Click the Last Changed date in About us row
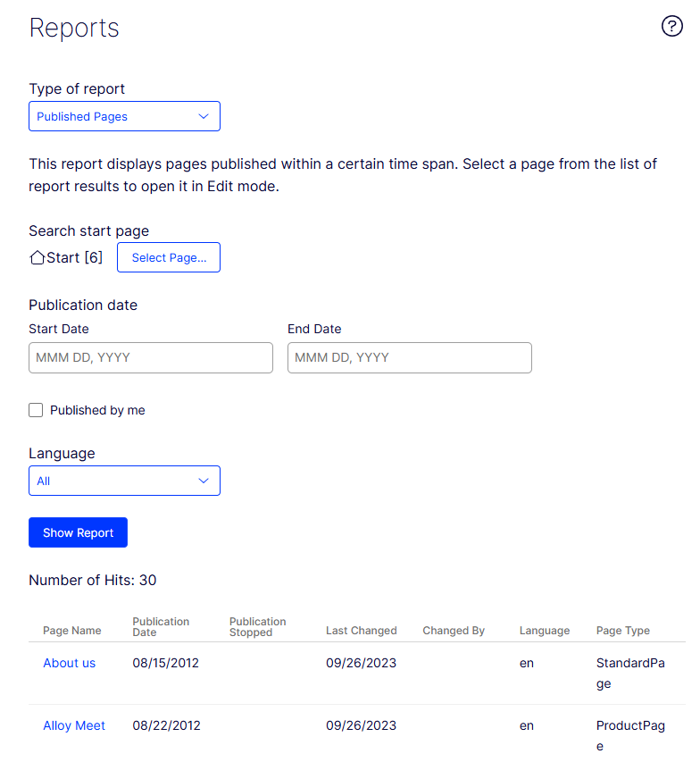700x762 pixels. coord(361,663)
